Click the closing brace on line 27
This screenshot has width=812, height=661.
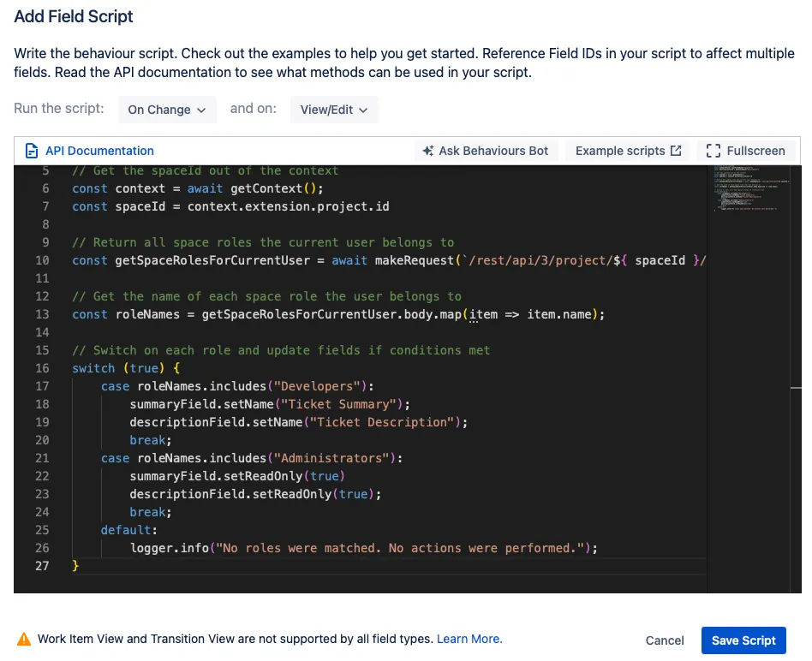click(x=75, y=566)
